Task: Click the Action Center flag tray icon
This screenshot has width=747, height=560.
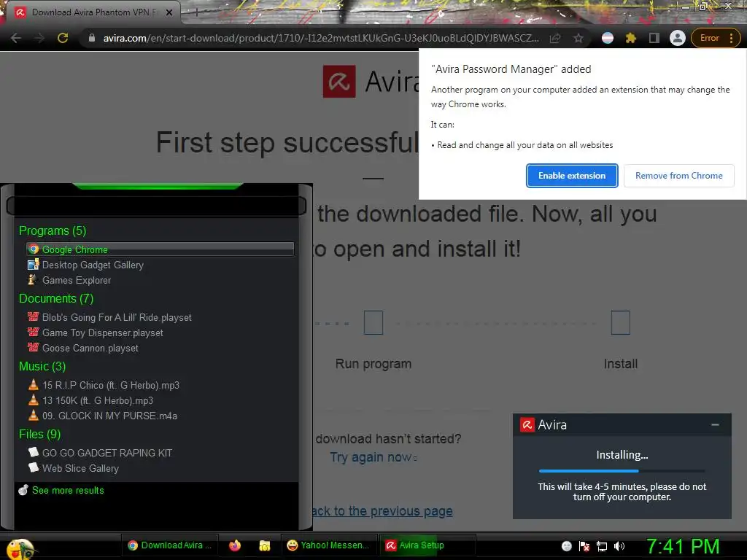Action: [x=584, y=546]
